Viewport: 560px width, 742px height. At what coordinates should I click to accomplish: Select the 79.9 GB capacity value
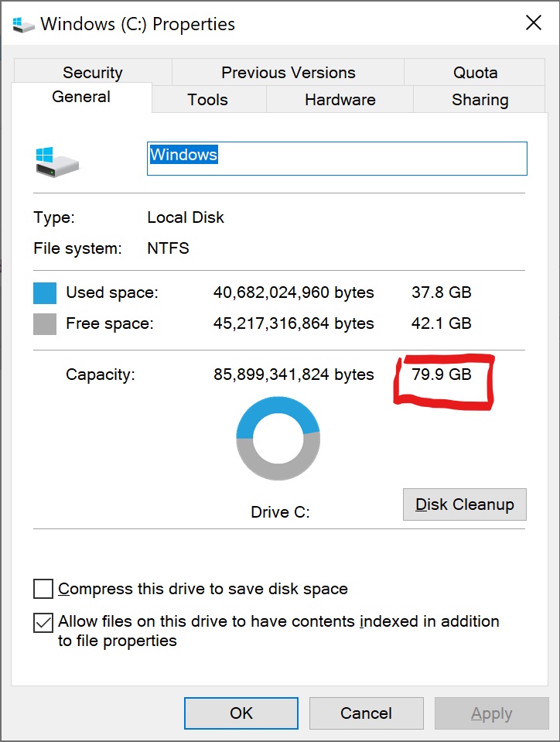pos(442,374)
